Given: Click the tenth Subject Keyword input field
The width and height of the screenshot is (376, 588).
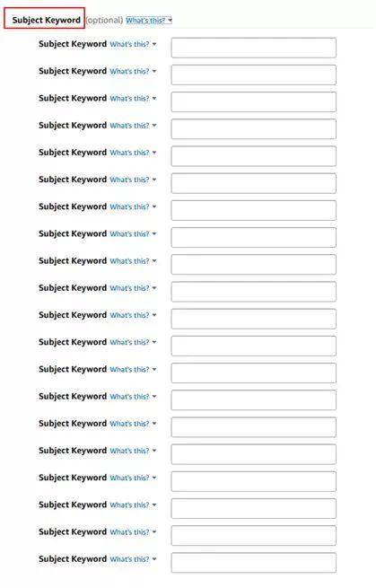Looking at the screenshot, I should tap(253, 292).
